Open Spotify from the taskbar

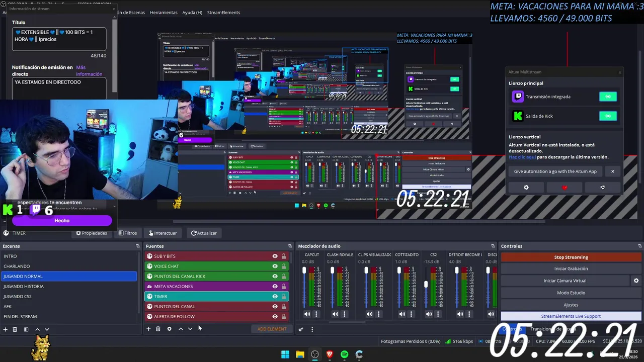[x=344, y=354]
